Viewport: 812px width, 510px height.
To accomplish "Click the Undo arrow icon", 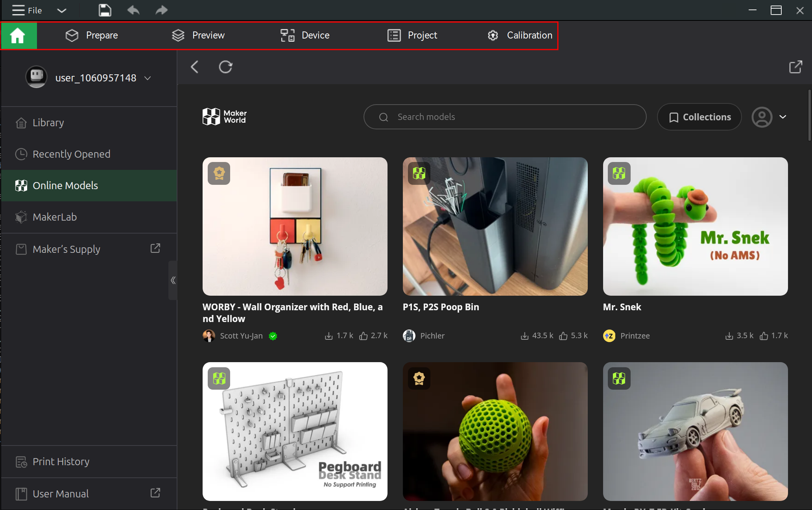I will pyautogui.click(x=133, y=10).
